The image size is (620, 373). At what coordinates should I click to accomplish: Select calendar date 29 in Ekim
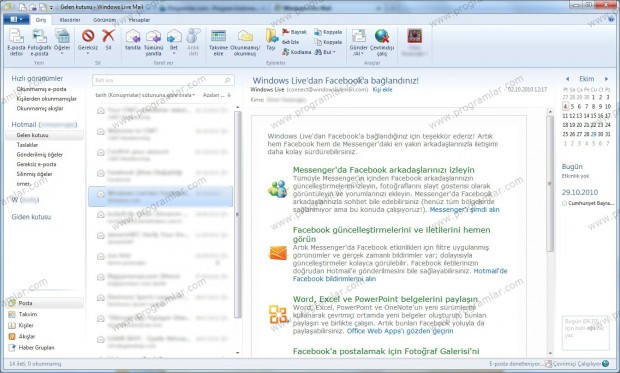point(594,134)
